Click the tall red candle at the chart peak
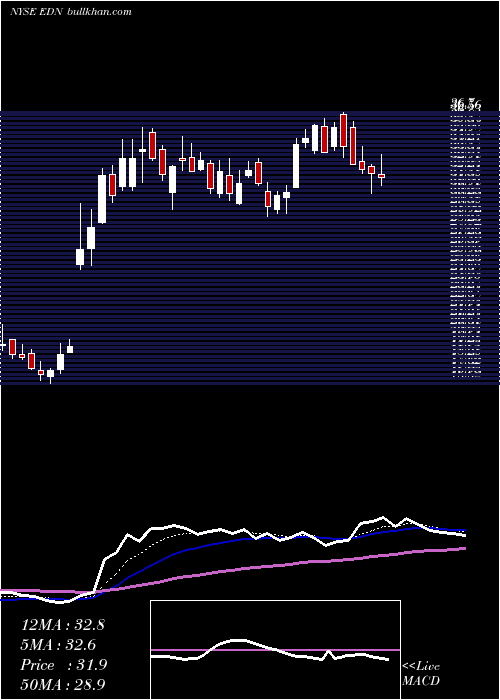Viewport: 500px width, 700px height. pyautogui.click(x=343, y=130)
